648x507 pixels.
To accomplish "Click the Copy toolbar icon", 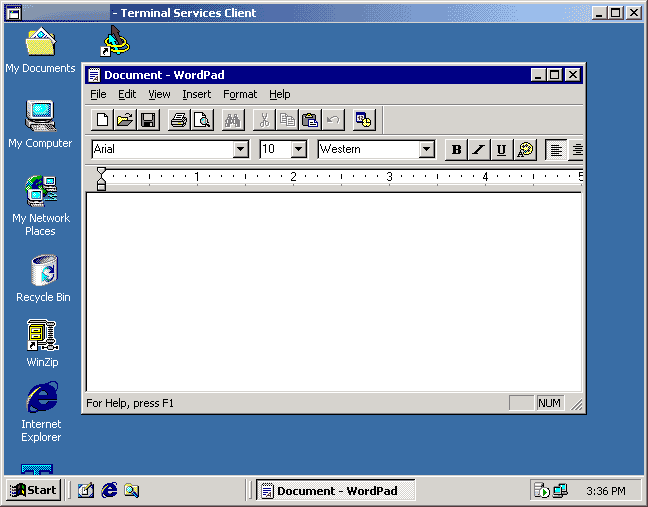I will tap(287, 120).
